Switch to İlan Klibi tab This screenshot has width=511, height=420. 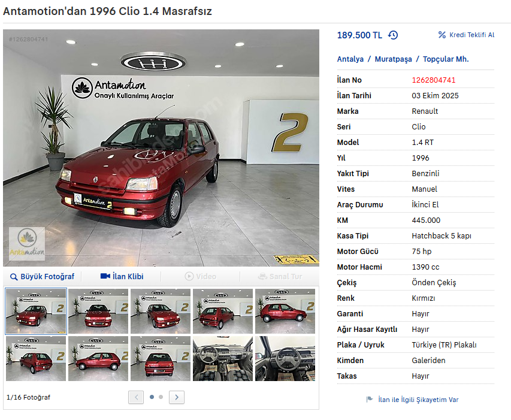click(x=122, y=276)
